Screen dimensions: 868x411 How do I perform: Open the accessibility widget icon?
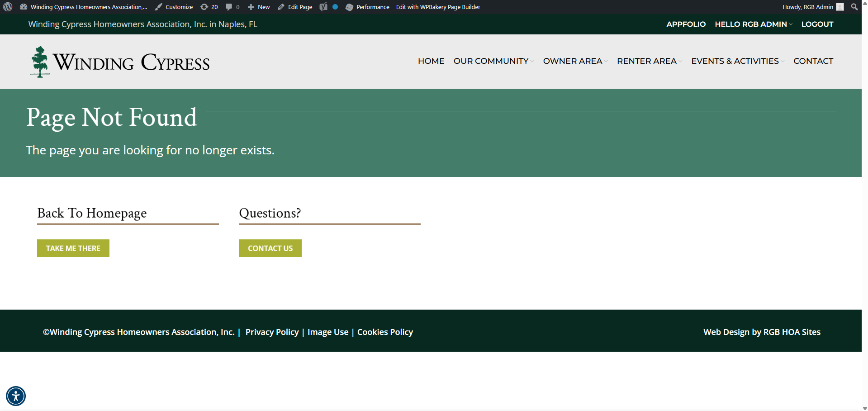16,396
